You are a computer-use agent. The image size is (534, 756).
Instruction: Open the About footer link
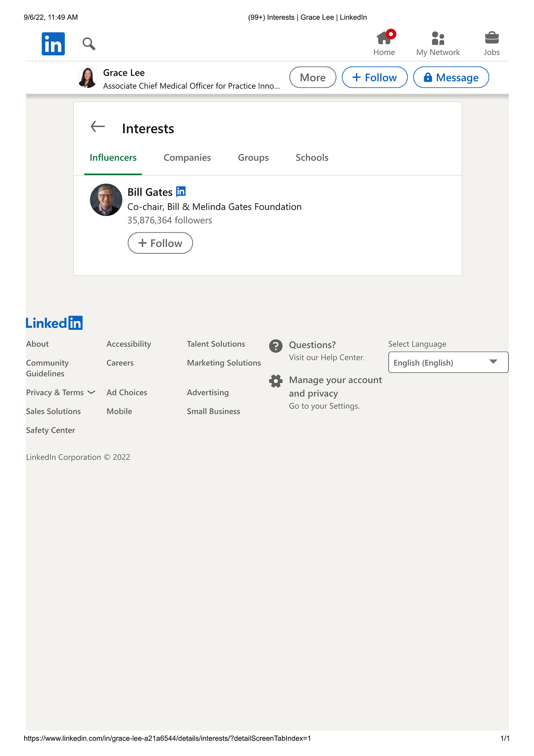[37, 344]
